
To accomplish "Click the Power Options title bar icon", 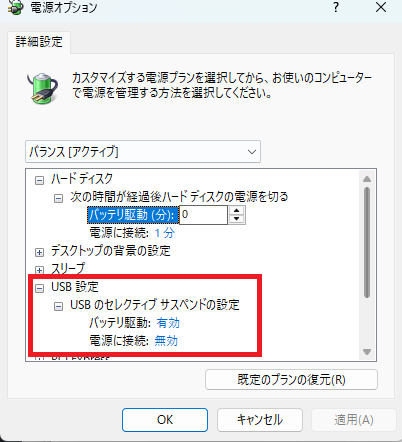I will click(x=15, y=8).
